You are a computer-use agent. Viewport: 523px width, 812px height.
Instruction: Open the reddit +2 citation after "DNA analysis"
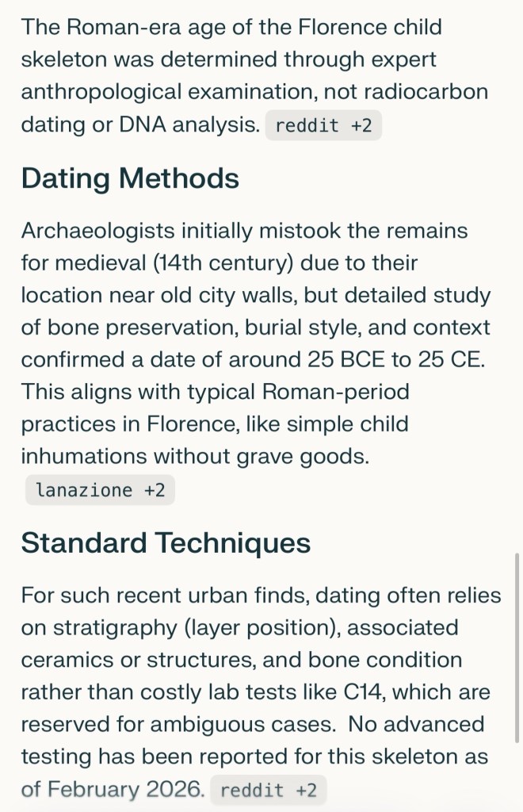(323, 126)
